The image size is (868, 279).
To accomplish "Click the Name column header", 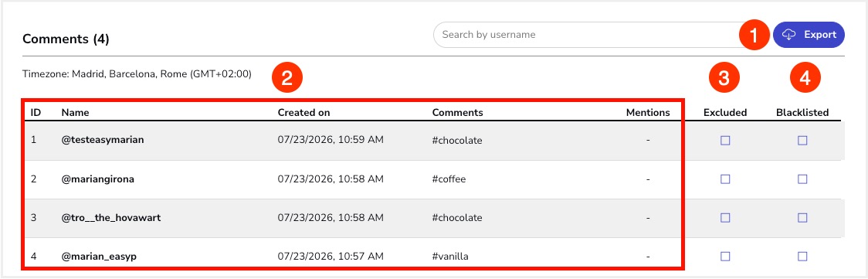I will coord(75,112).
